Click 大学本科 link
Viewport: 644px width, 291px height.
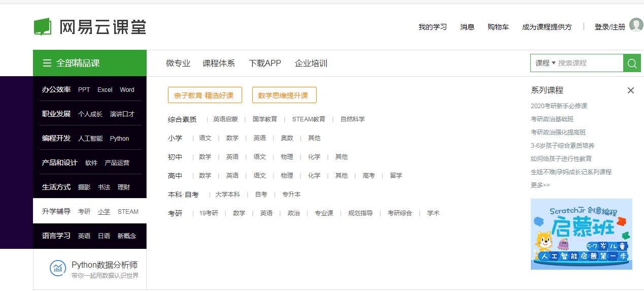(x=228, y=195)
